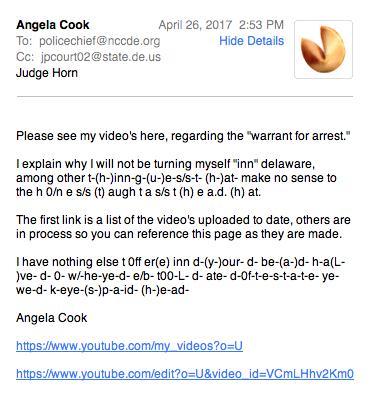375x405 pixels.
Task: Click the April 26, 2017 date stamp
Action: click(x=195, y=25)
